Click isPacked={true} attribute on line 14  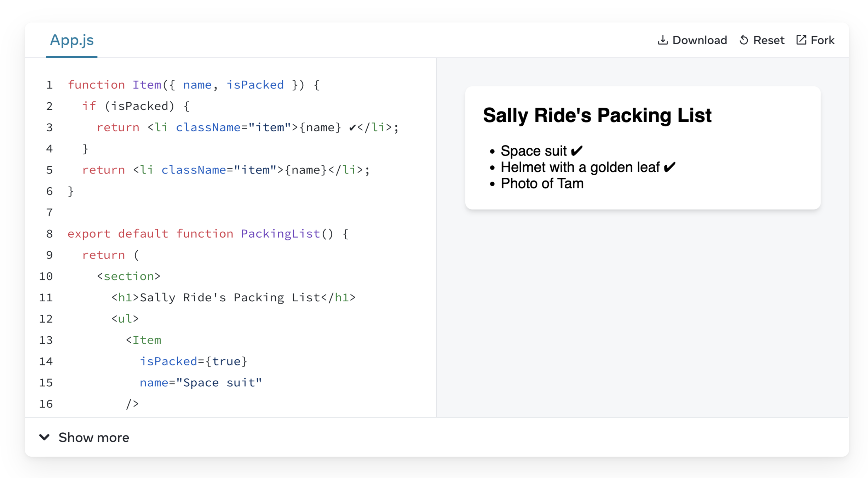[193, 362]
